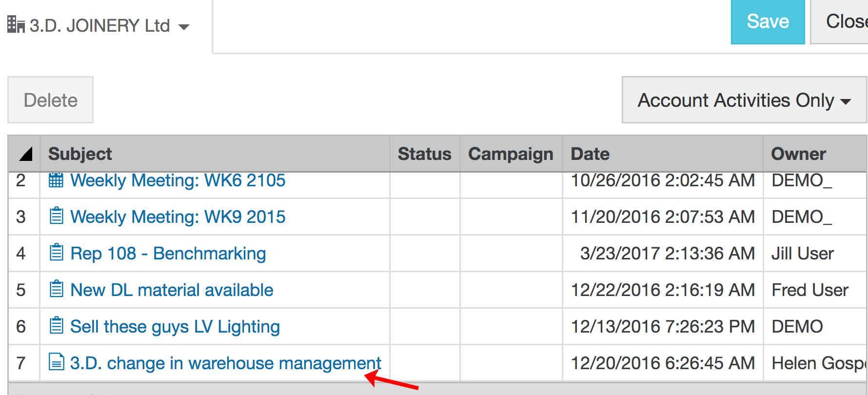Expand the 3.D. JOINERY Ltd account dropdown
Image resolution: width=868 pixels, height=395 pixels.
(184, 27)
